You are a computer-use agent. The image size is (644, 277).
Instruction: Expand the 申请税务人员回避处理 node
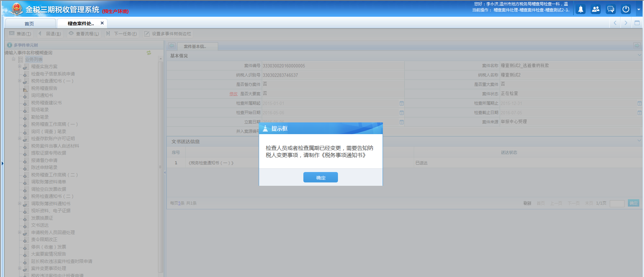(19, 232)
